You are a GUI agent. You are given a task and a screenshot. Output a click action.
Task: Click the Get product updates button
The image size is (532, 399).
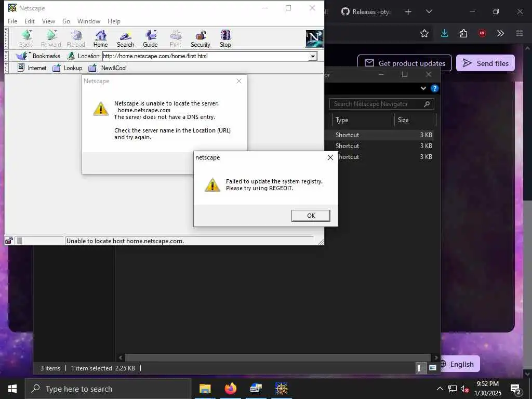point(405,63)
